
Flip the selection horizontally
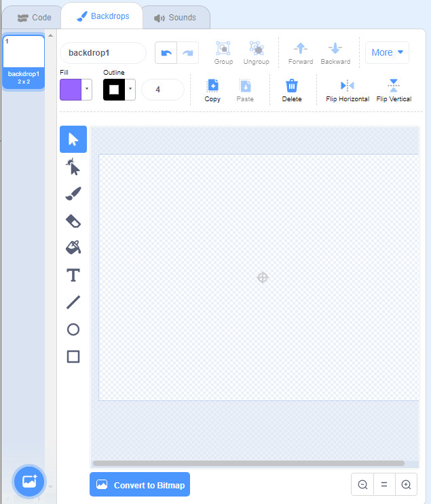[348, 90]
